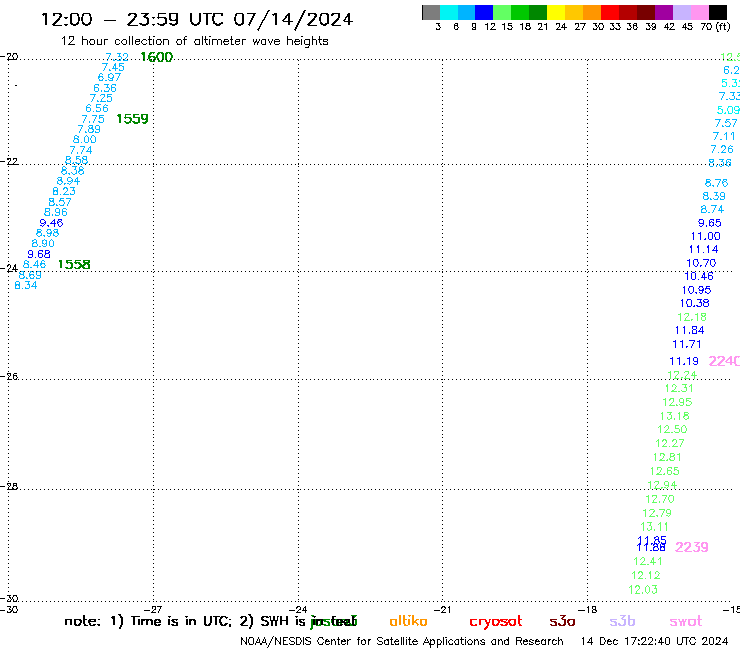Click the black swatch ending the color bar

pyautogui.click(x=718, y=12)
